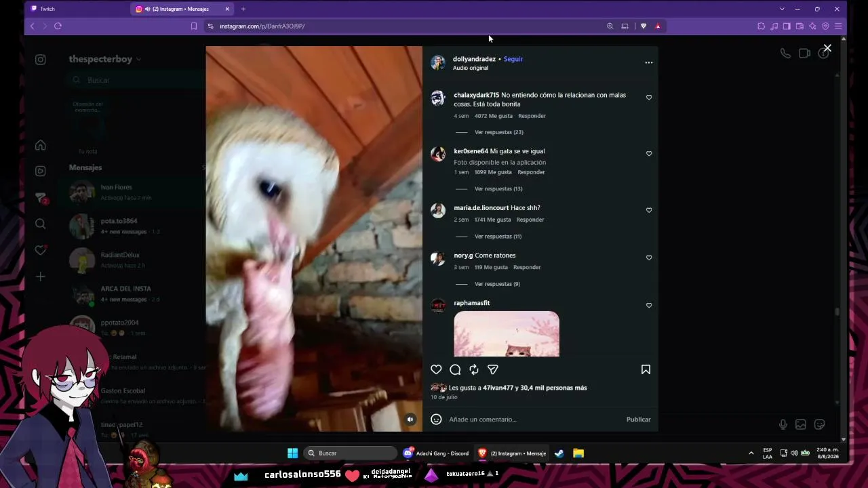Select the Instagram Mensajes browser tab
This screenshot has height=488, width=868.
tap(181, 9)
